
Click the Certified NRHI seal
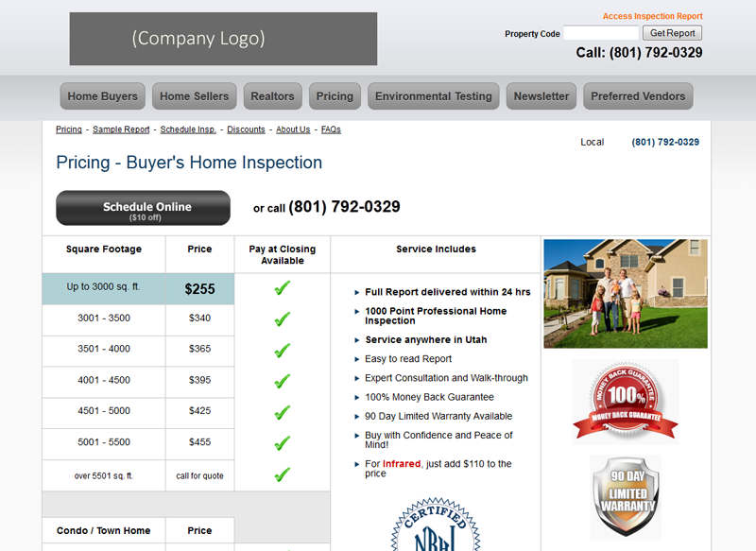436,525
